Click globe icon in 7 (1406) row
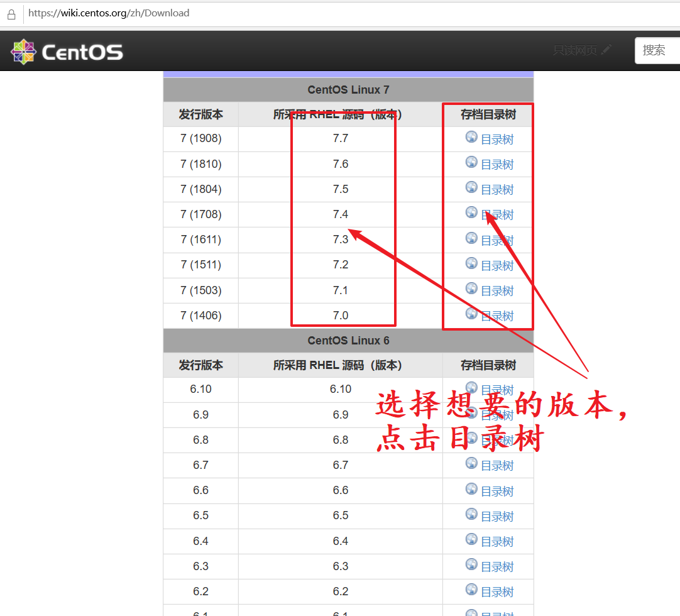This screenshot has width=680, height=616. (x=471, y=314)
